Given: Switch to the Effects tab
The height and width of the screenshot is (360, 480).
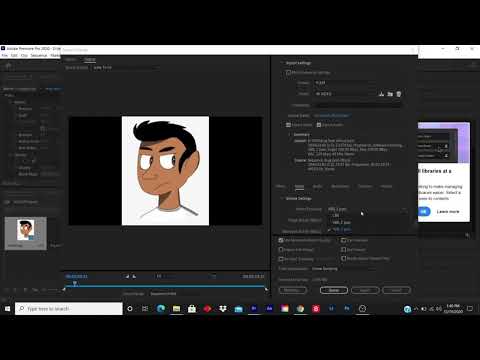Looking at the screenshot, I should pos(280,186).
